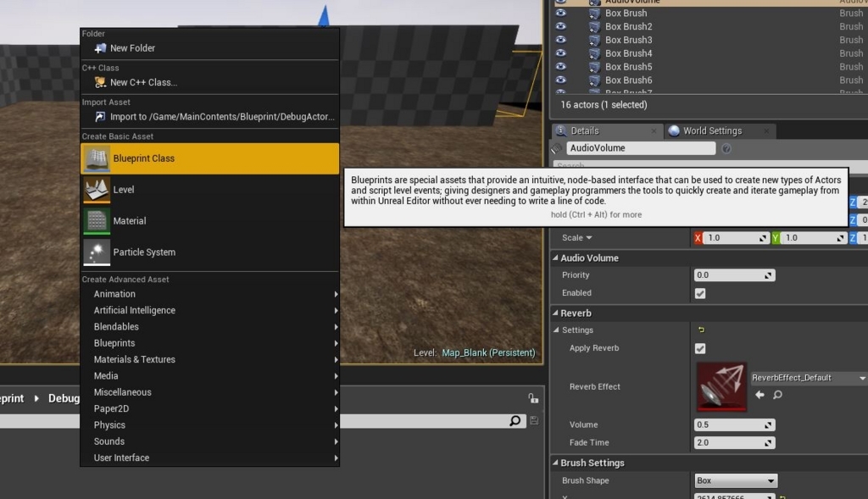Toggle the Audio Volume Enabled checkbox

pos(700,293)
